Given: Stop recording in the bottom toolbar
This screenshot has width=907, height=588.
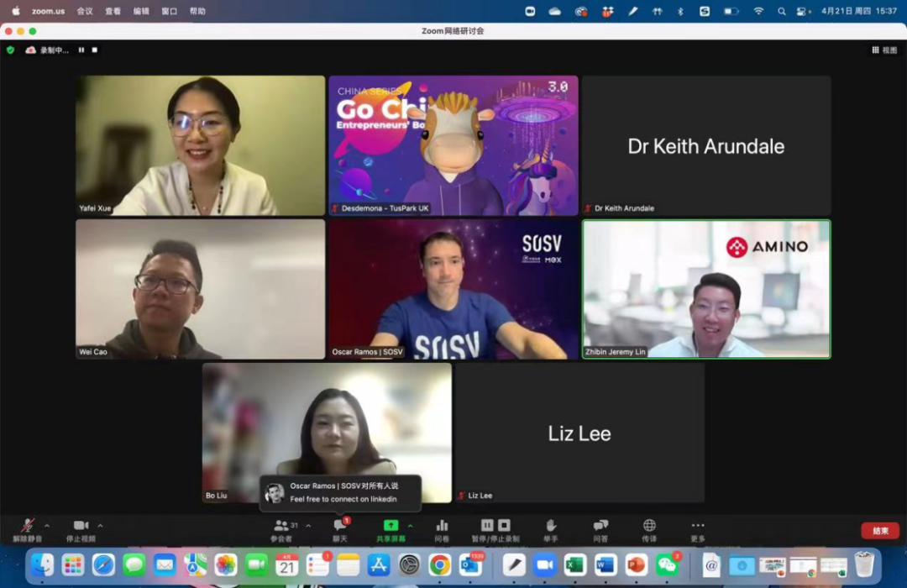Looking at the screenshot, I should coord(505,525).
